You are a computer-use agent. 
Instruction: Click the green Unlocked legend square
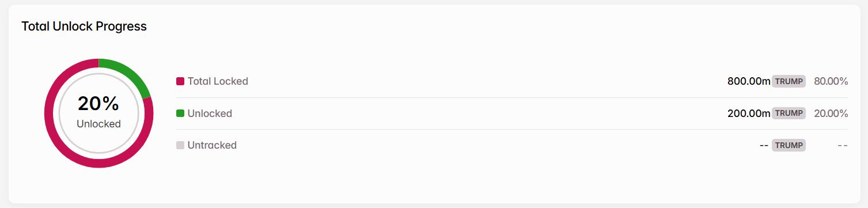tap(180, 114)
